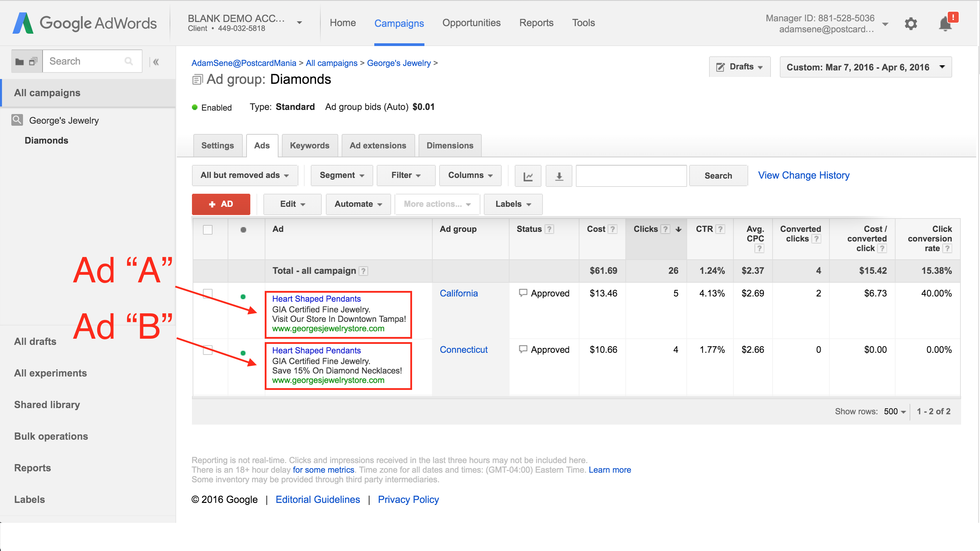980x551 pixels.
Task: Select the Connecticut ad checkbox
Action: (208, 350)
